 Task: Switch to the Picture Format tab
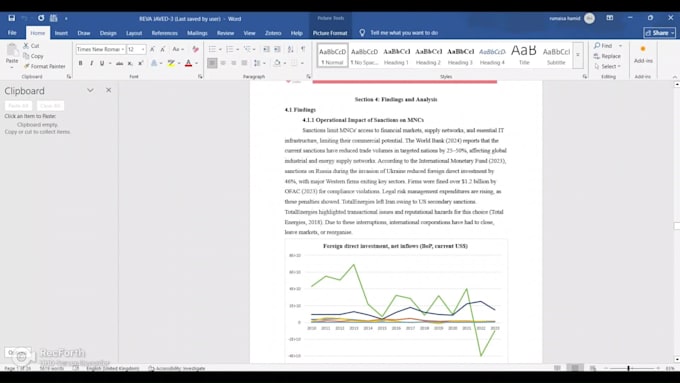pyautogui.click(x=330, y=33)
